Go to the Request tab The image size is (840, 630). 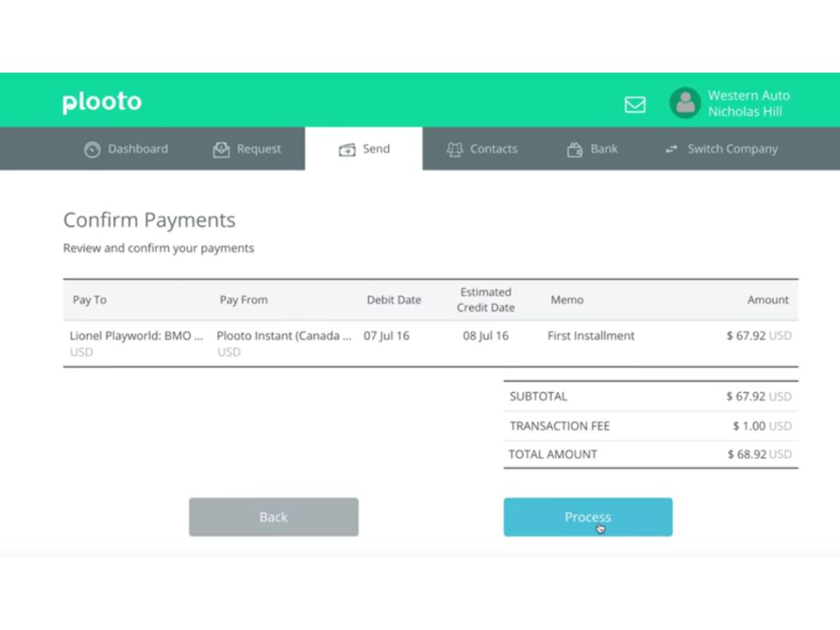(x=247, y=149)
